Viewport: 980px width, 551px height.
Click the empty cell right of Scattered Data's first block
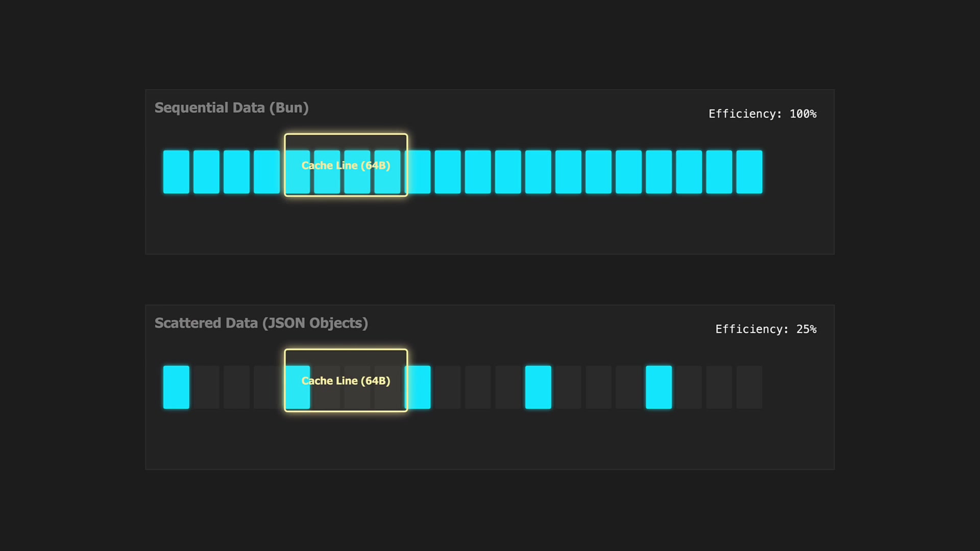(206, 387)
